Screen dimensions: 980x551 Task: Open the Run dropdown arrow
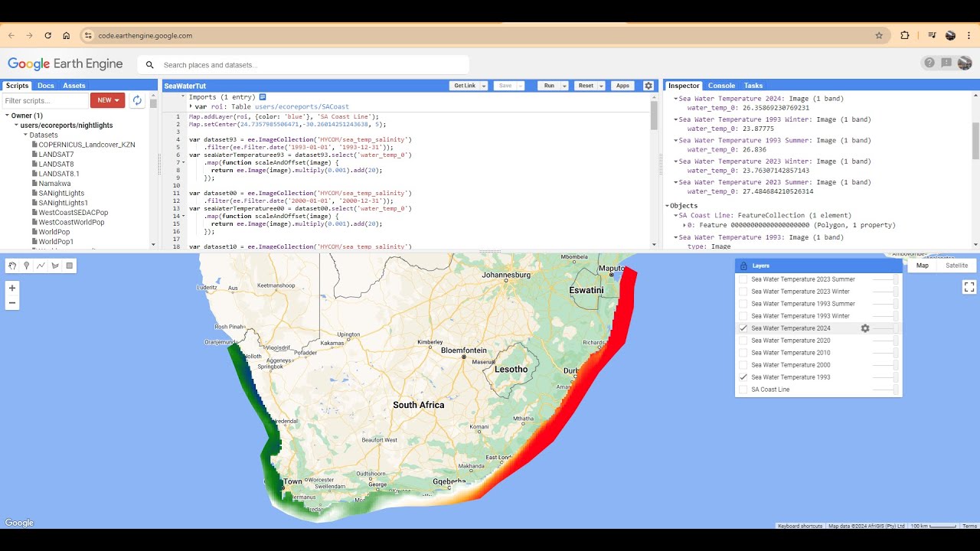tap(564, 86)
